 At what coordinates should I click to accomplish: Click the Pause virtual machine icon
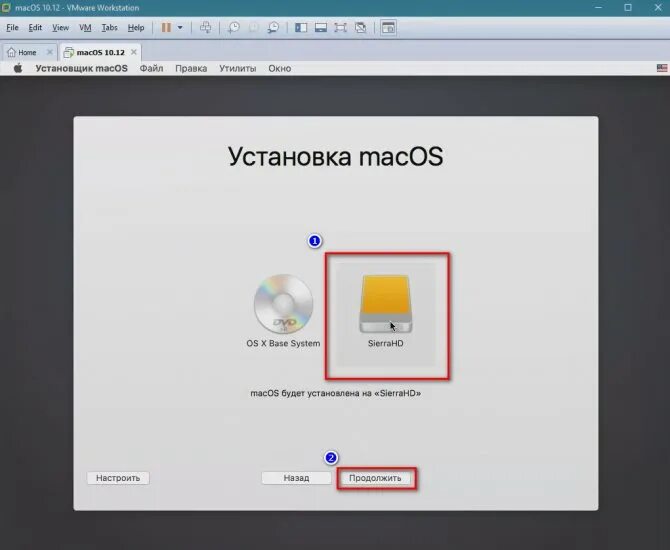[x=166, y=27]
